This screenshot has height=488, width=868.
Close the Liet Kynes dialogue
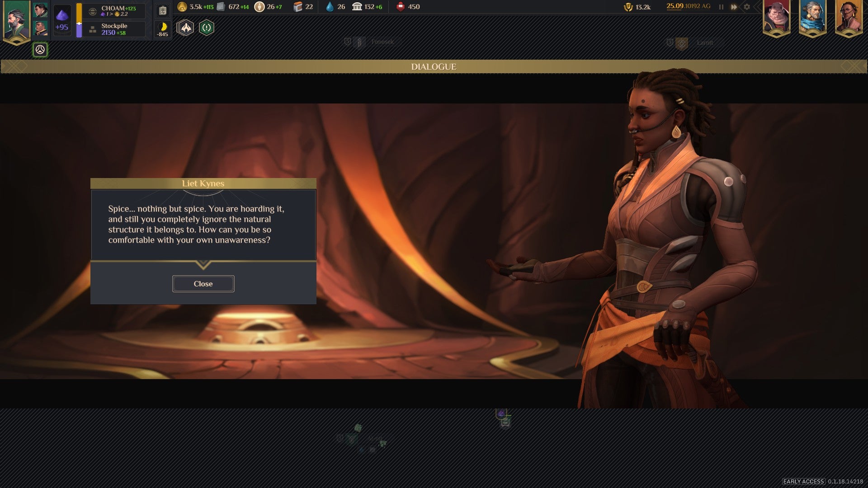pos(203,284)
